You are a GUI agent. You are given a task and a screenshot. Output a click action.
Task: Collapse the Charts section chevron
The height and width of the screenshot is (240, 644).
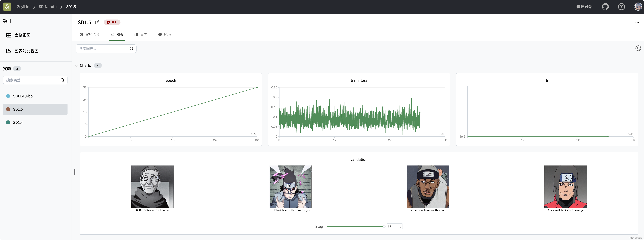coord(77,66)
